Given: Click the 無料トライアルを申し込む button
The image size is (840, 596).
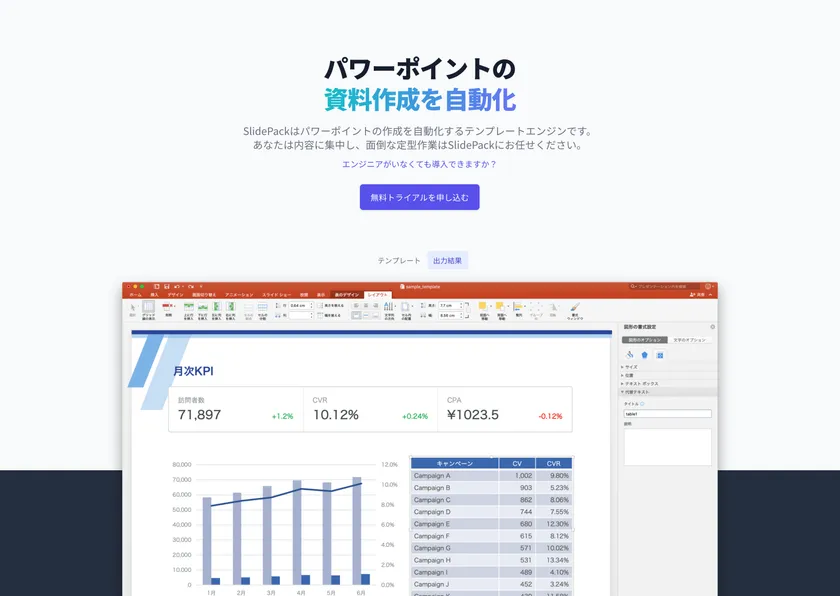Looking at the screenshot, I should coord(419,197).
